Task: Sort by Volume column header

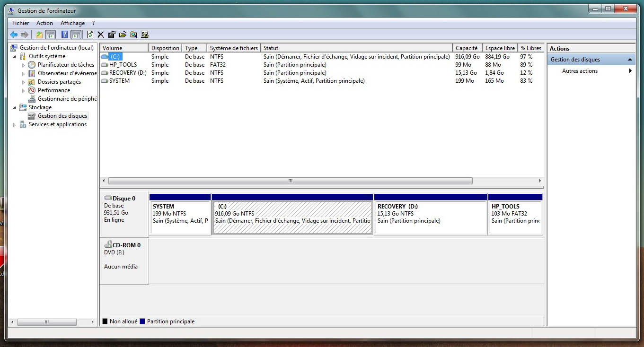Action: click(124, 48)
